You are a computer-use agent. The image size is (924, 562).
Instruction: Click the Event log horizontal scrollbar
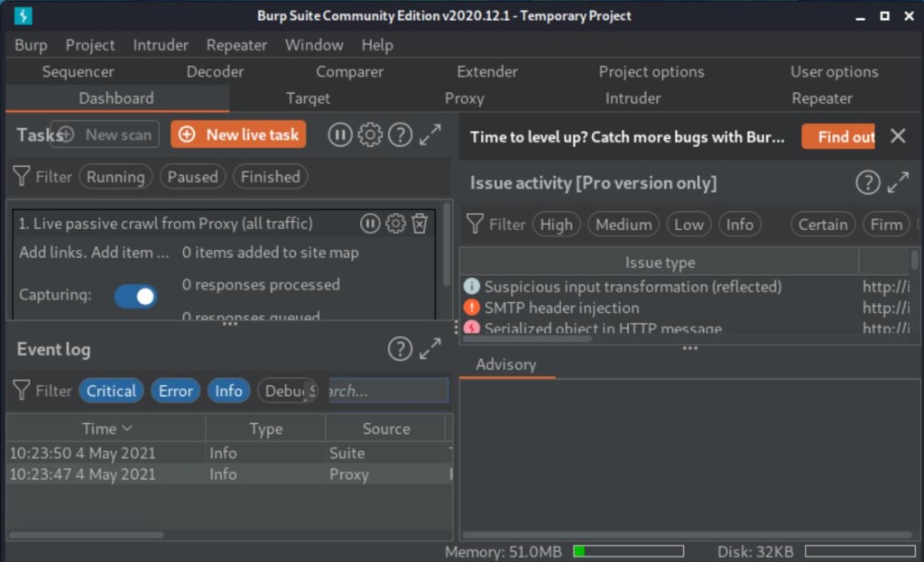(x=86, y=535)
